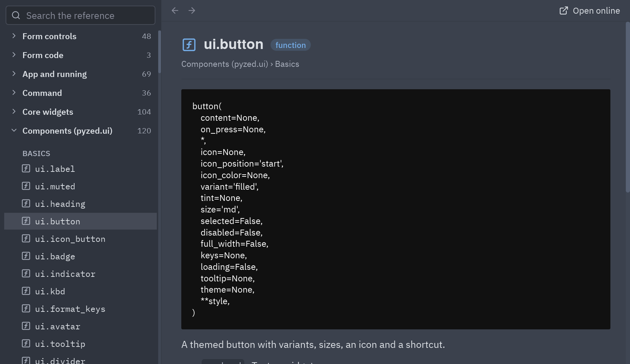Image resolution: width=630 pixels, height=364 pixels.
Task: Click the Basics breadcrumb link
Action: click(287, 64)
